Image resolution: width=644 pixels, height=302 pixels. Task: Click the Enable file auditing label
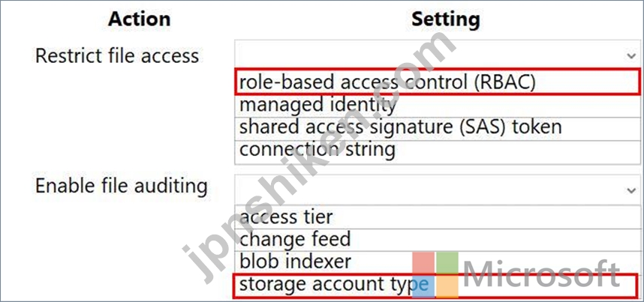point(121,187)
